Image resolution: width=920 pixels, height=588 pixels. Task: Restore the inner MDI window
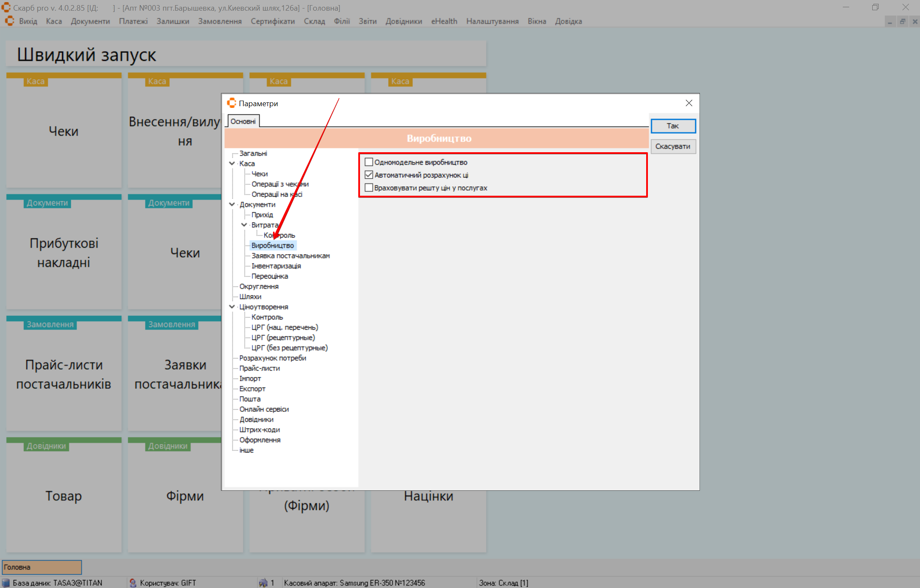tap(903, 21)
